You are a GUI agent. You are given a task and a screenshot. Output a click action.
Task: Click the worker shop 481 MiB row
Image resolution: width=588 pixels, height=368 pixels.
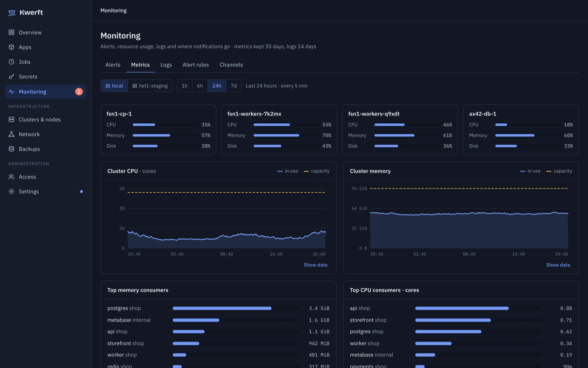click(x=218, y=355)
